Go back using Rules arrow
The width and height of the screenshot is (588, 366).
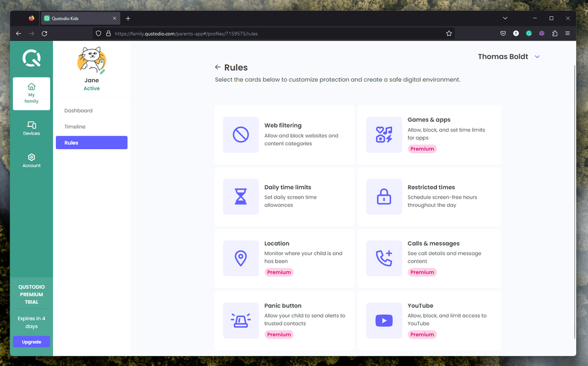coord(218,67)
